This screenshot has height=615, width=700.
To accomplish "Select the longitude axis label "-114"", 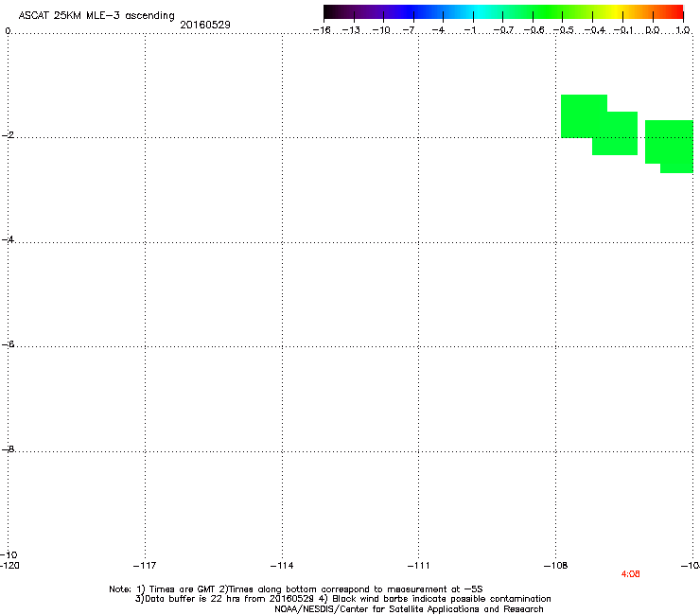I will (282, 566).
